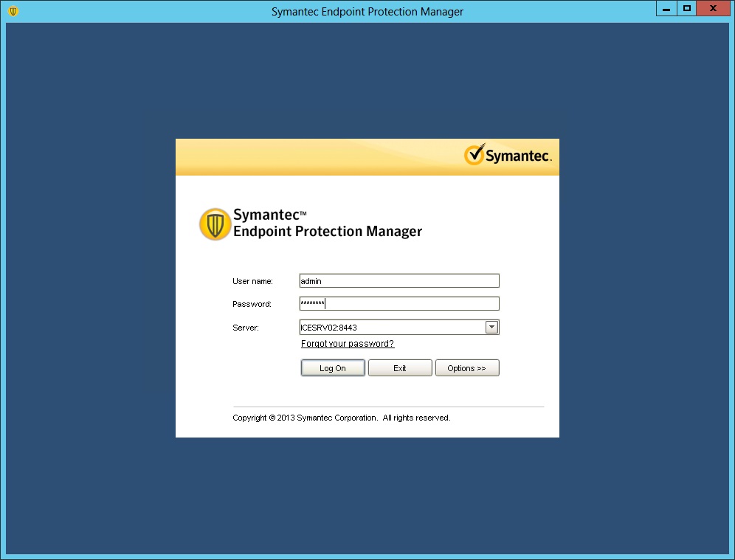
Task: Click the "Endpoint Protection Manager" heading text
Action: [328, 232]
